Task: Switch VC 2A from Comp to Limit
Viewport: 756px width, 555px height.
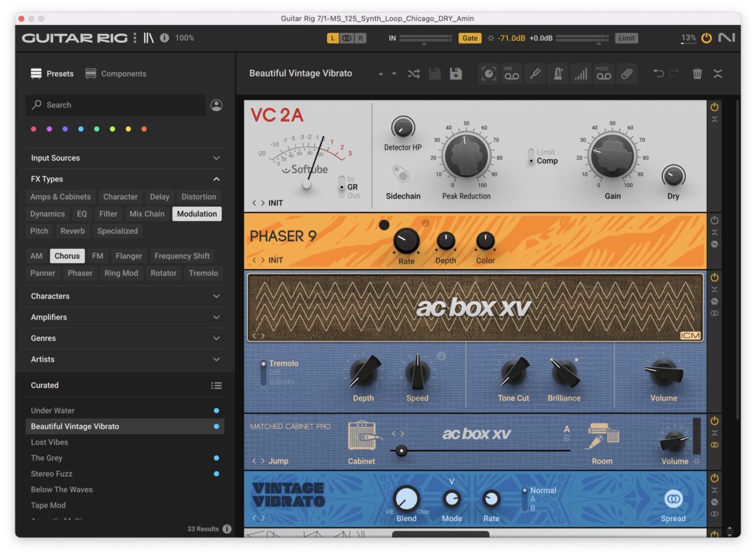Action: tap(531, 152)
